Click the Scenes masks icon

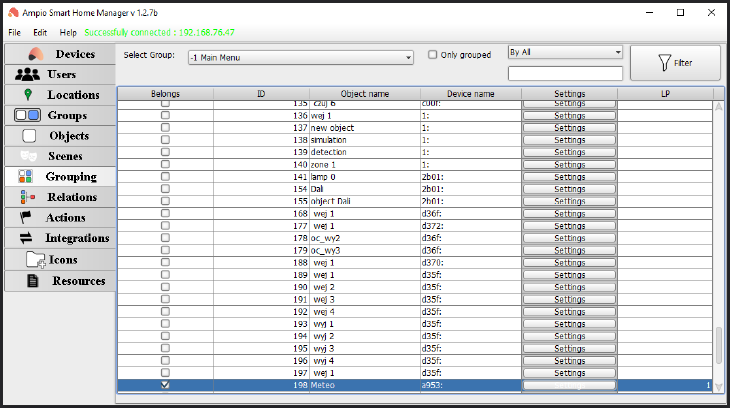tap(28, 156)
